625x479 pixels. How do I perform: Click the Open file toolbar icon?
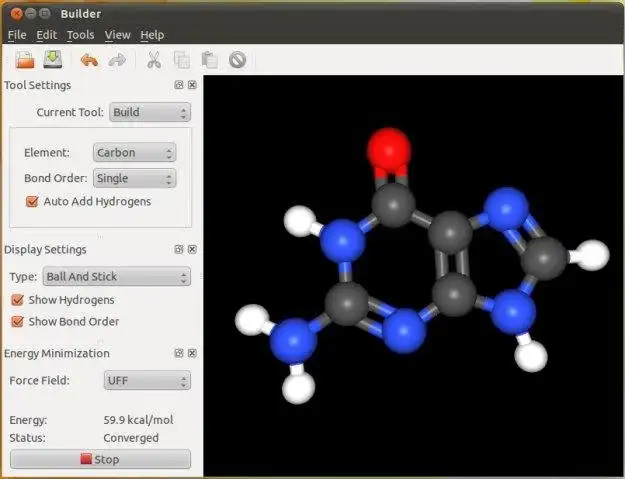[x=25, y=60]
